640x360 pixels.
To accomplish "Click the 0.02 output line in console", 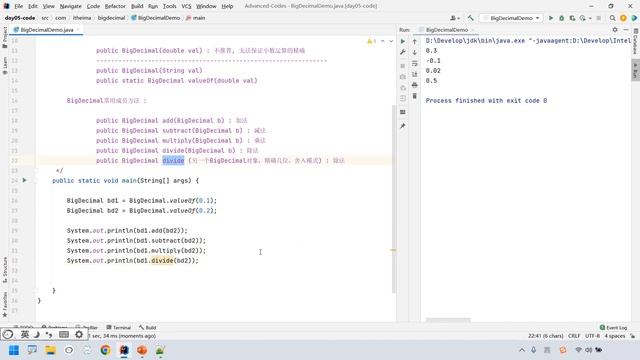I will click(433, 71).
